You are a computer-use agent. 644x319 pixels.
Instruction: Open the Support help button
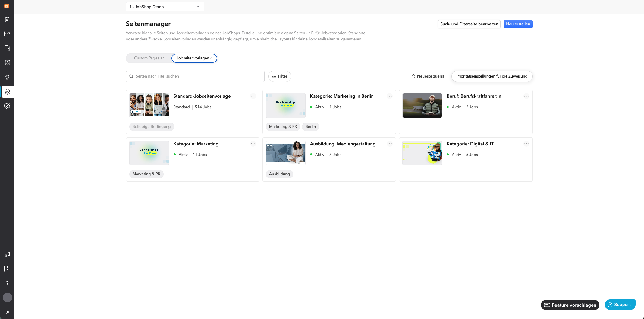(x=620, y=305)
